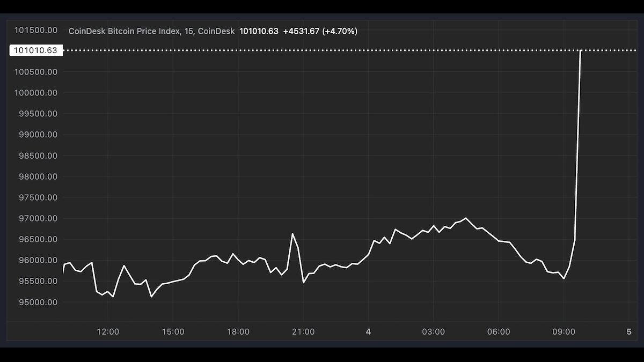The image size is (644, 362).
Task: Click the 97000.00 price axis label
Action: click(x=36, y=218)
